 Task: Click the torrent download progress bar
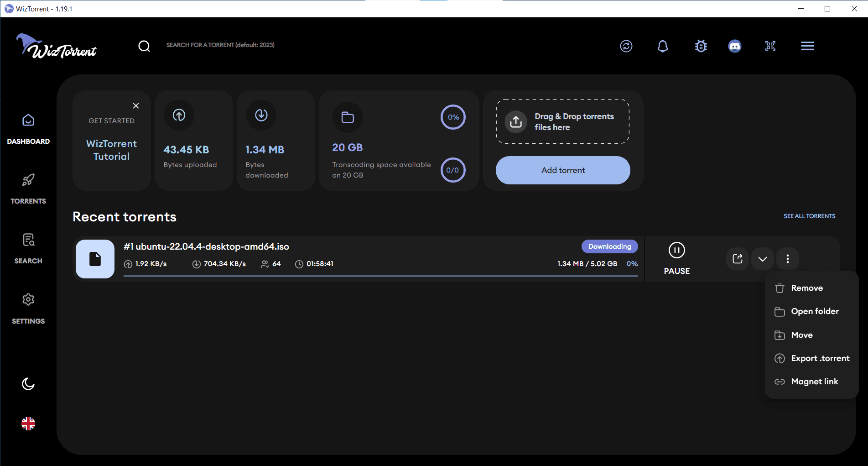point(381,276)
